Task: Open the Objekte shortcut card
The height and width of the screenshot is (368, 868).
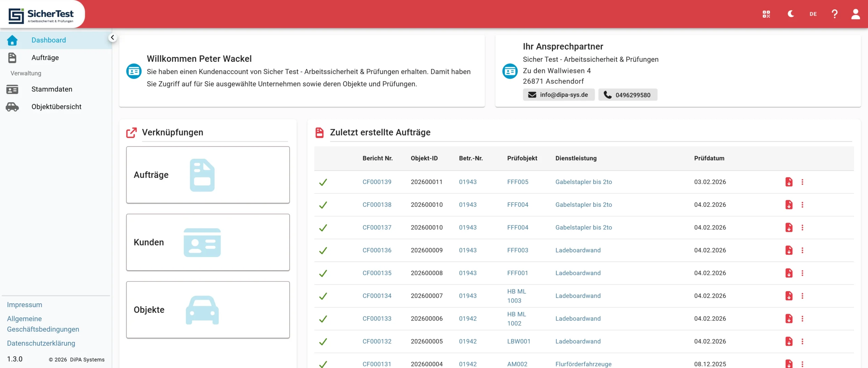Action: [208, 310]
